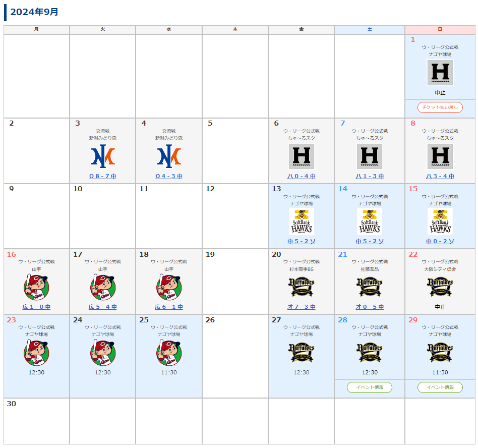Click the 12:30 start time on September 27
Viewport: 478px width, 448px height.
301,372
